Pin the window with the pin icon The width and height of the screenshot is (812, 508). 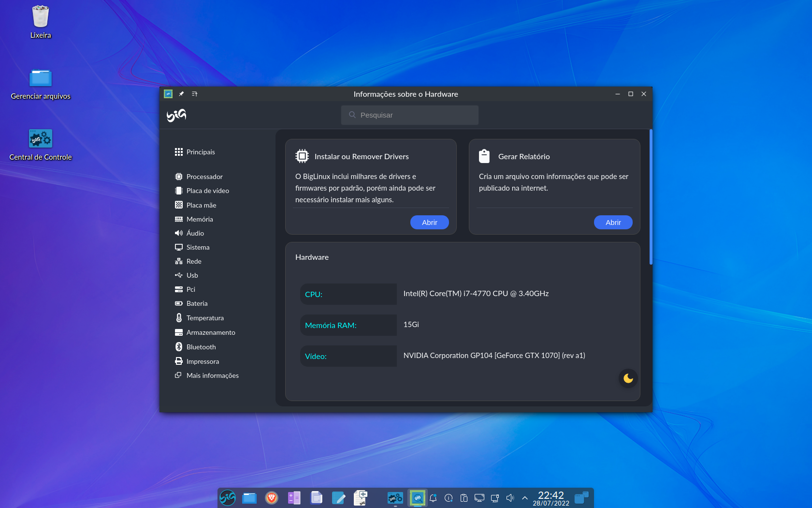(181, 94)
